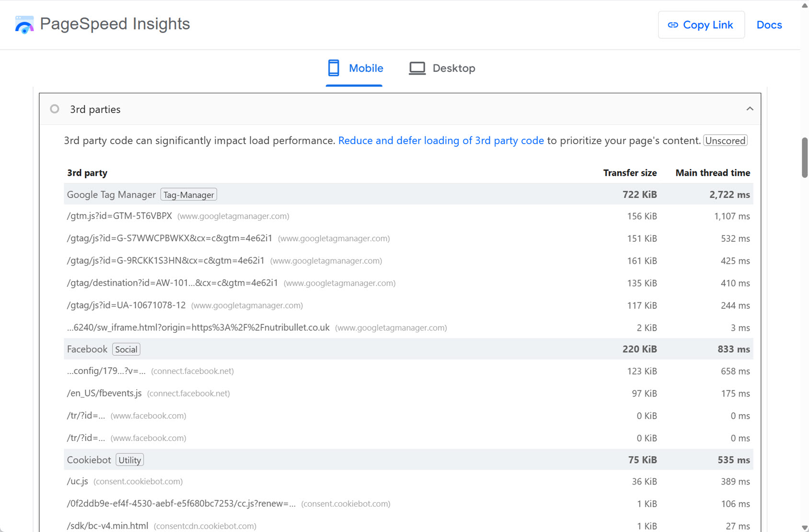The height and width of the screenshot is (532, 809).
Task: Click the Copy Link chain icon
Action: [673, 24]
